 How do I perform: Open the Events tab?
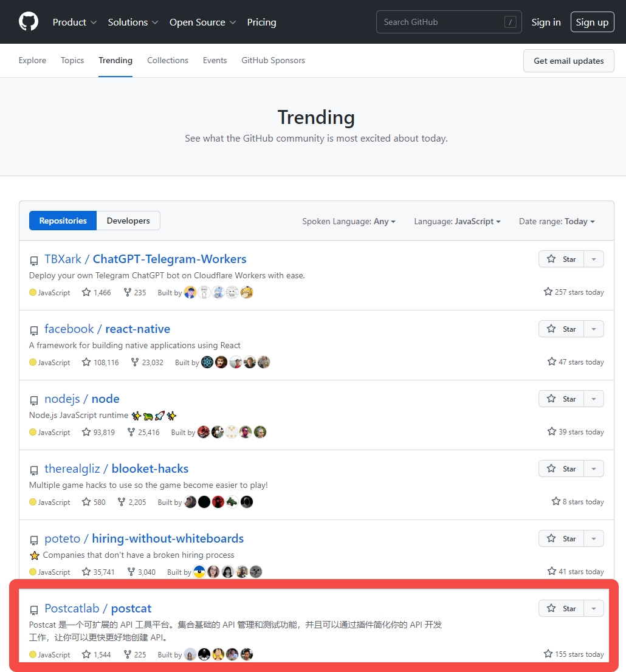[x=215, y=60]
